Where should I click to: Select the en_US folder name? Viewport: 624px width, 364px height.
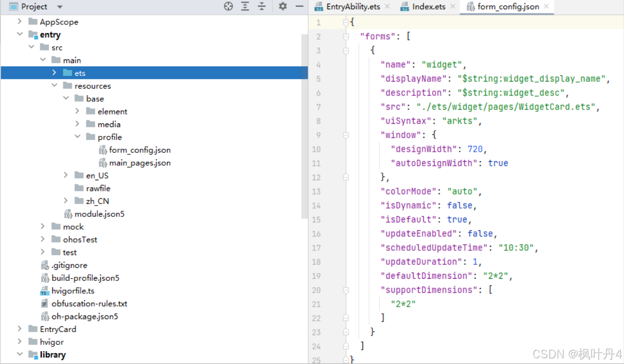coord(97,176)
